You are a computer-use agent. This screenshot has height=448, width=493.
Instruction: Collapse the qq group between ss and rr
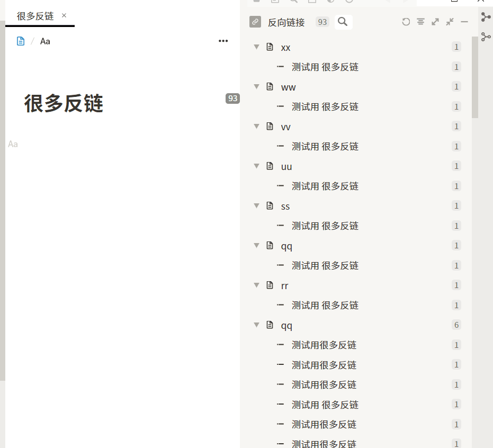click(x=256, y=245)
